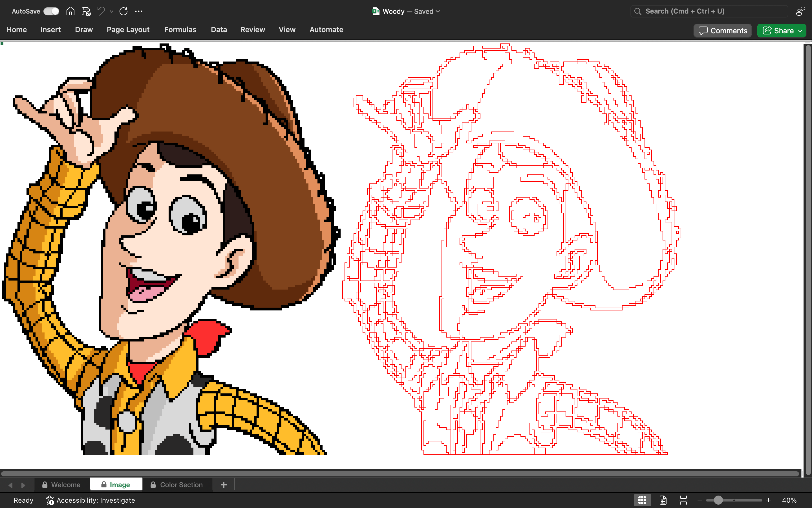Image resolution: width=812 pixels, height=508 pixels.
Task: Click the colored Woody pixel art image
Action: pos(171,249)
